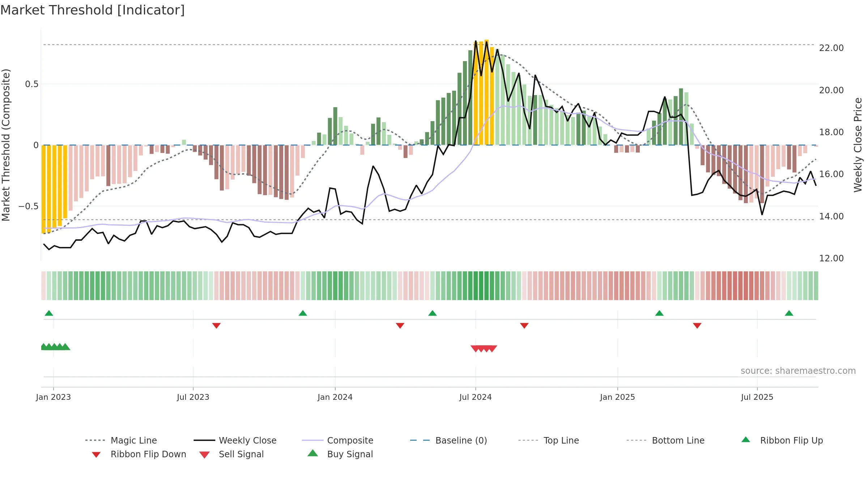868x488 pixels.
Task: Click the ribbon flip down marker after Jul 2024
Action: click(524, 326)
